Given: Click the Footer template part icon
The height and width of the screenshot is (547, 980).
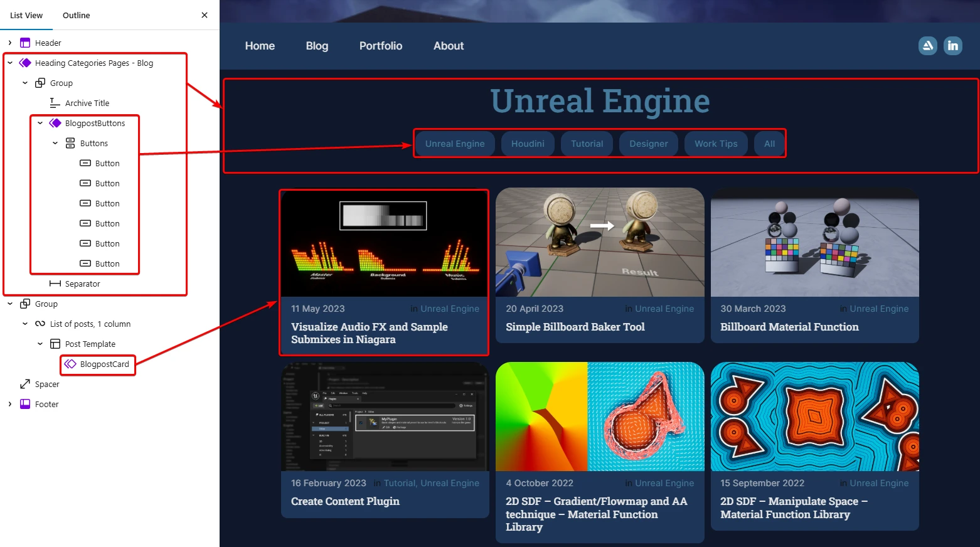Looking at the screenshot, I should click(25, 404).
